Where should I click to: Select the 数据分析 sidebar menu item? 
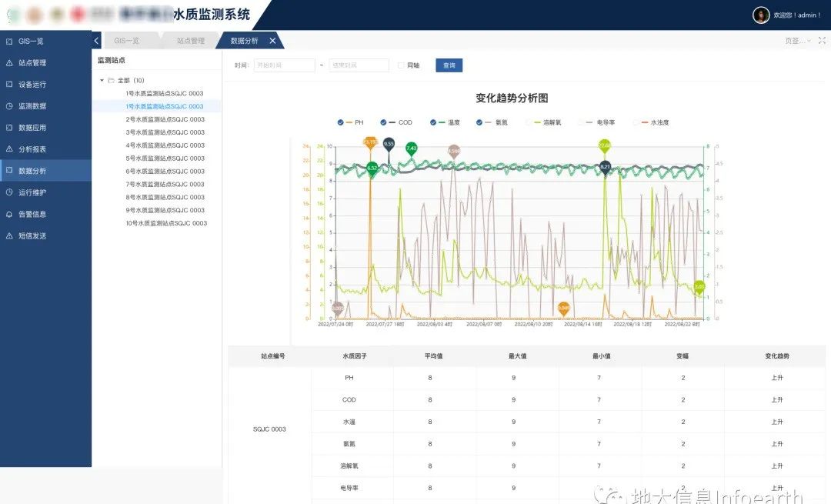point(45,171)
